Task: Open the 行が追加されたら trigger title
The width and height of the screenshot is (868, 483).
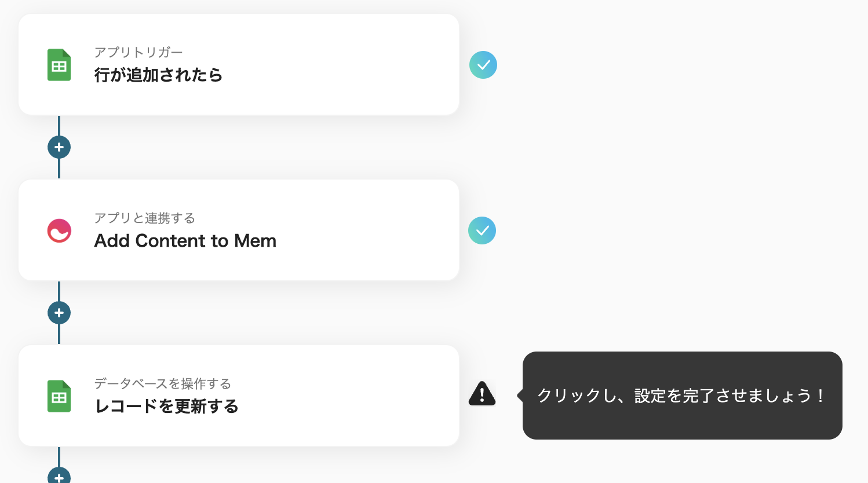Action: click(x=158, y=75)
